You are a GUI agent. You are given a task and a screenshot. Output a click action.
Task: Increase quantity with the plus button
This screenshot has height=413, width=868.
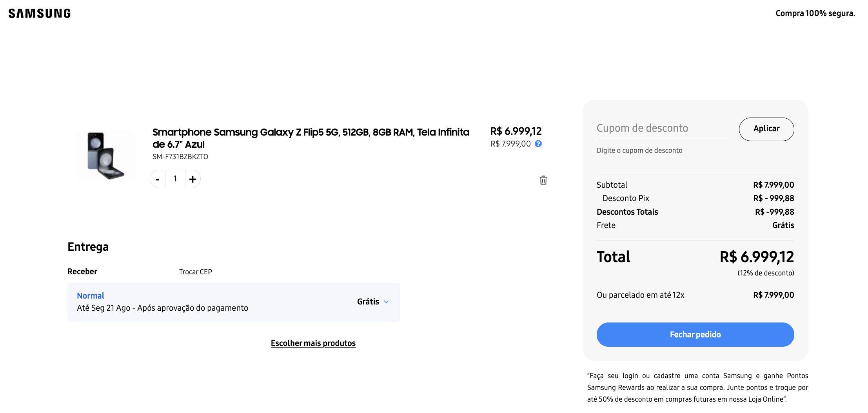pyautogui.click(x=192, y=179)
